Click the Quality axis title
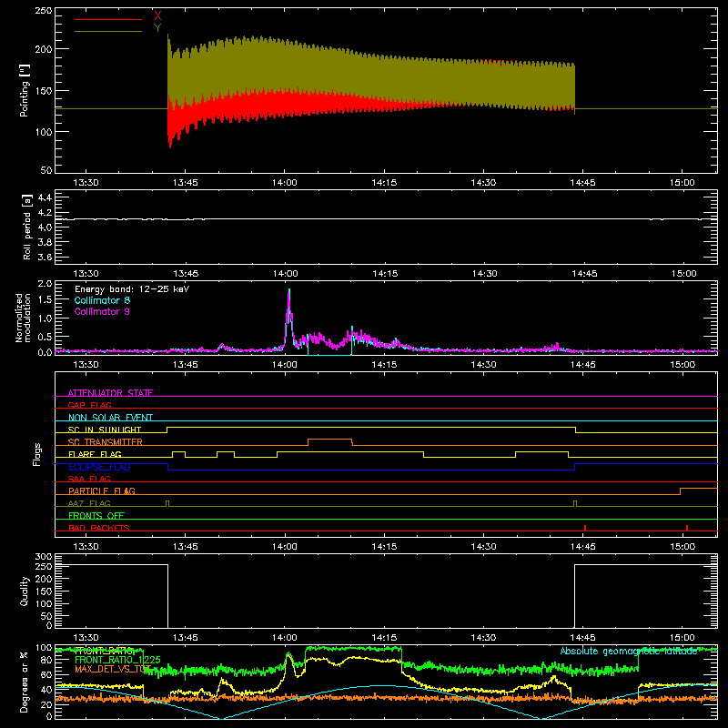Screen dimensions: 728x728 (x=25, y=591)
